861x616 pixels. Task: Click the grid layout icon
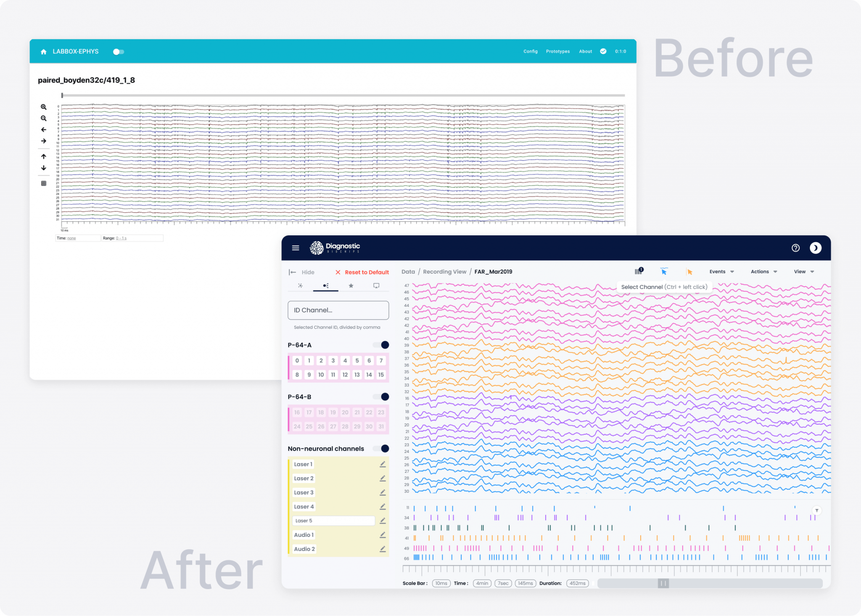click(44, 183)
